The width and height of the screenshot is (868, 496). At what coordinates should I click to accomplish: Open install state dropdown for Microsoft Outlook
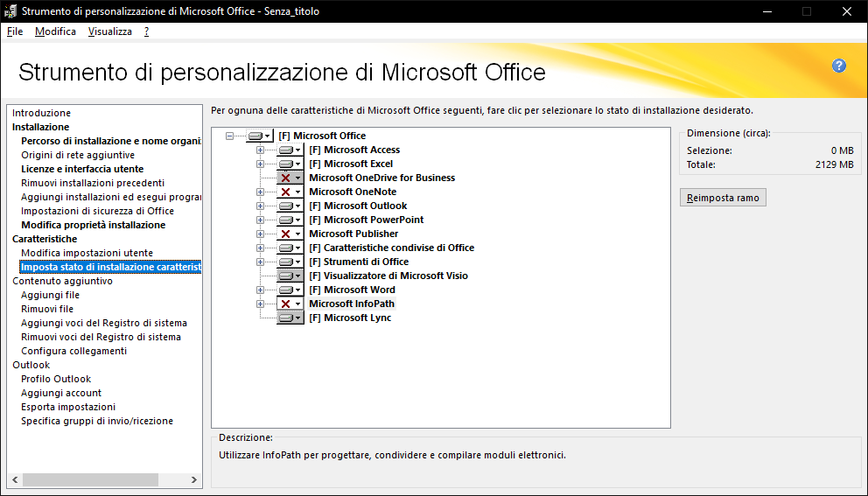coord(290,206)
